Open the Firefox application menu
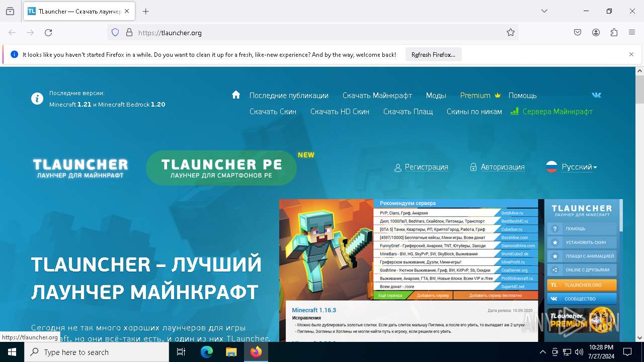The width and height of the screenshot is (644, 362). pyautogui.click(x=632, y=33)
